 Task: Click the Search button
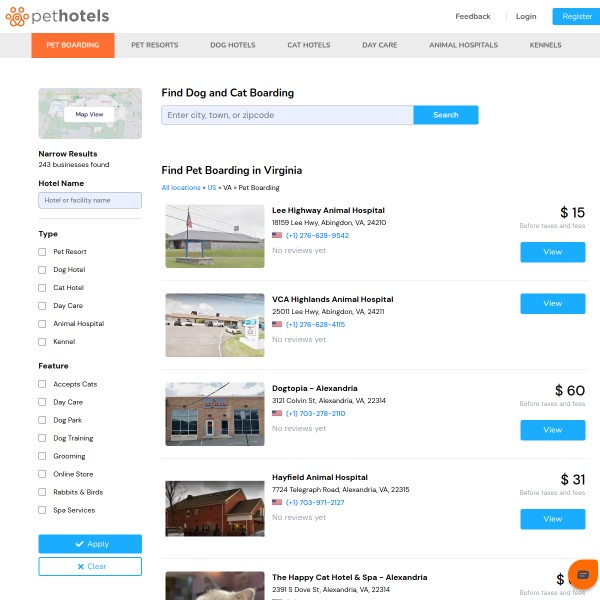click(446, 115)
